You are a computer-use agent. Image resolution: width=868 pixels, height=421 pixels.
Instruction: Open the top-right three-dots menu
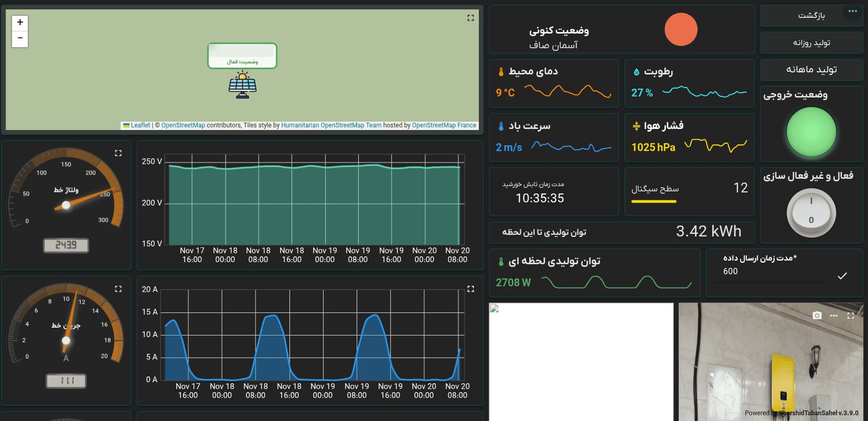tap(853, 12)
